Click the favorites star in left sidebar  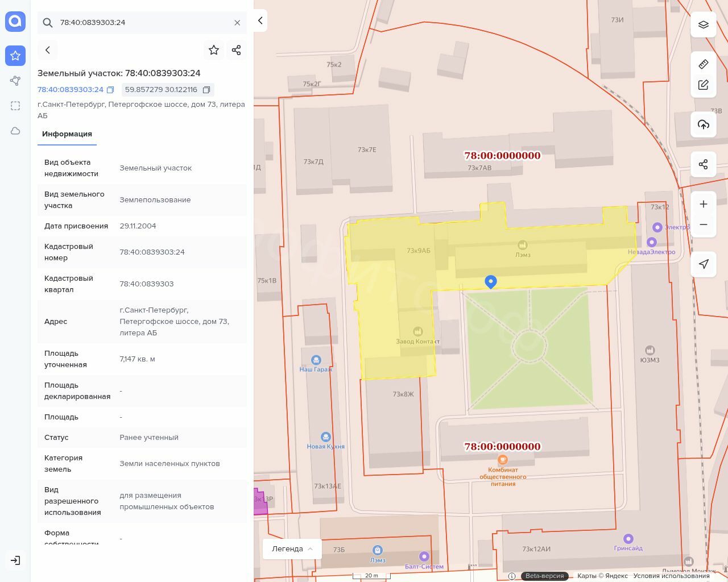[x=15, y=56]
